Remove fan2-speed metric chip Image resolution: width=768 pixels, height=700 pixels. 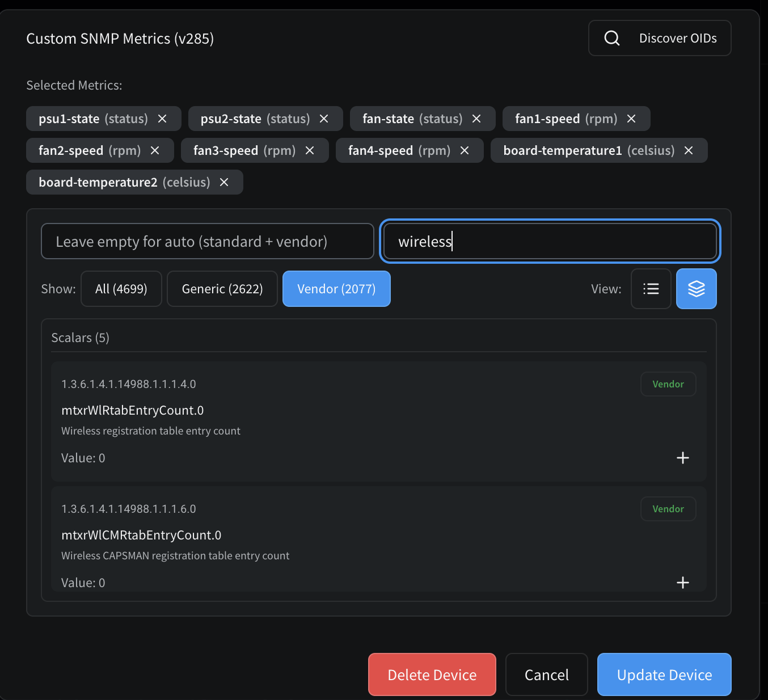pyautogui.click(x=155, y=150)
